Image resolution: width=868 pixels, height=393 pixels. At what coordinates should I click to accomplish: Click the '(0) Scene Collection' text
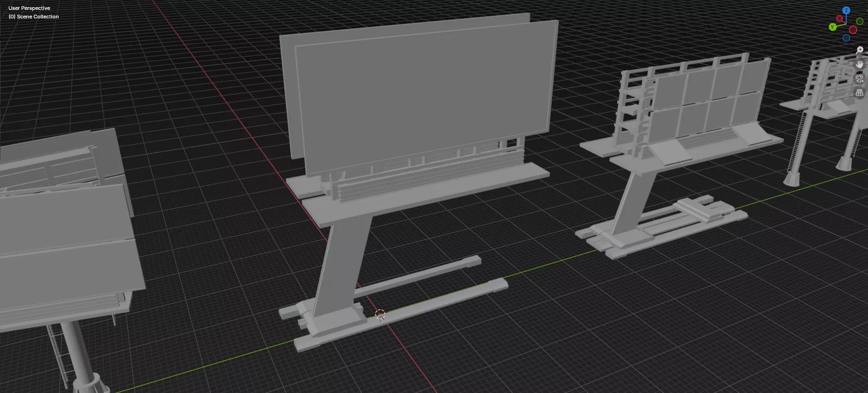pos(34,17)
